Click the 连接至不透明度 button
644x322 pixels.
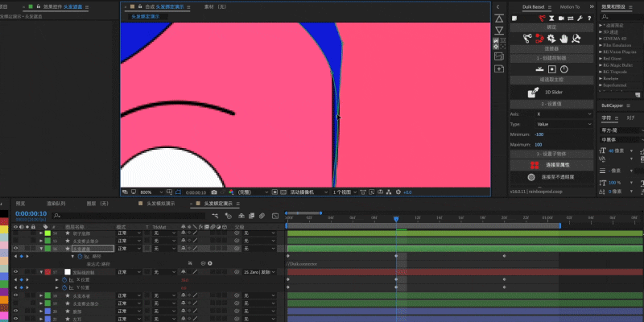[x=551, y=177]
